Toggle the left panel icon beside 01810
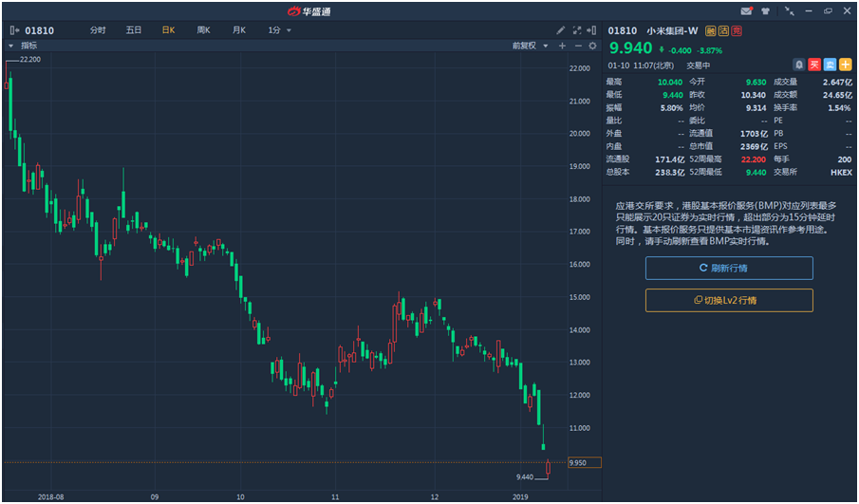Viewport: 859px width, 504px height. 14,30
